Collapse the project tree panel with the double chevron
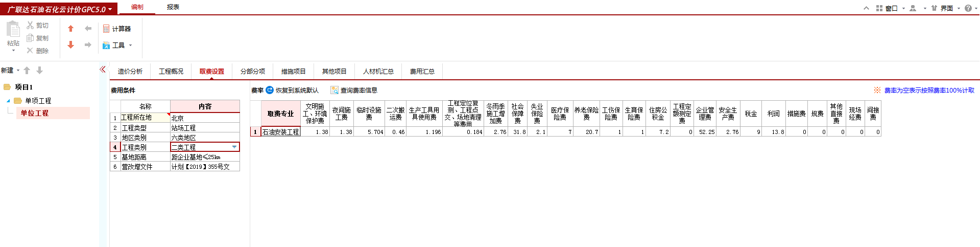This screenshot has height=247, width=980. pos(103,70)
